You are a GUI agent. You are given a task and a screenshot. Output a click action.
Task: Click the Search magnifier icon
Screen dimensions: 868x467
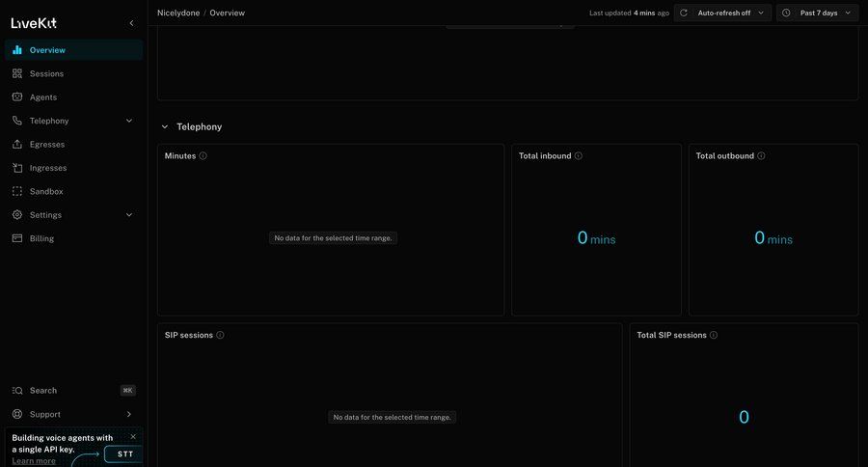(x=17, y=391)
